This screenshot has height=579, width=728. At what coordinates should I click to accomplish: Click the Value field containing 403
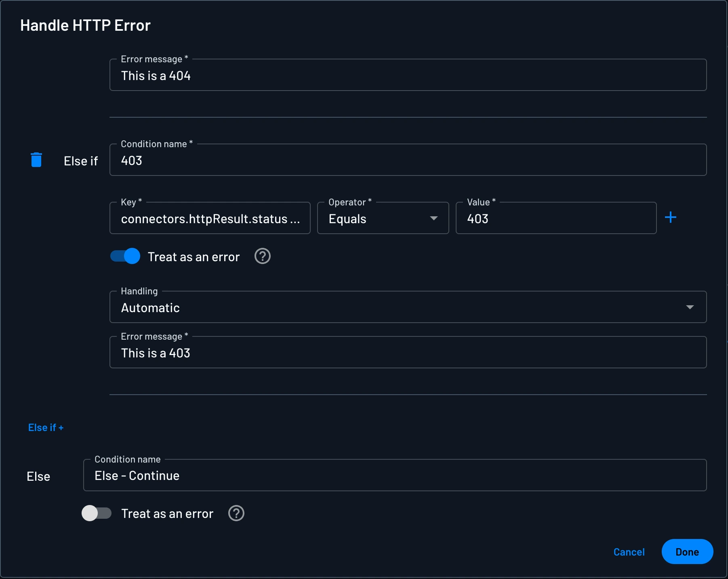click(x=556, y=218)
